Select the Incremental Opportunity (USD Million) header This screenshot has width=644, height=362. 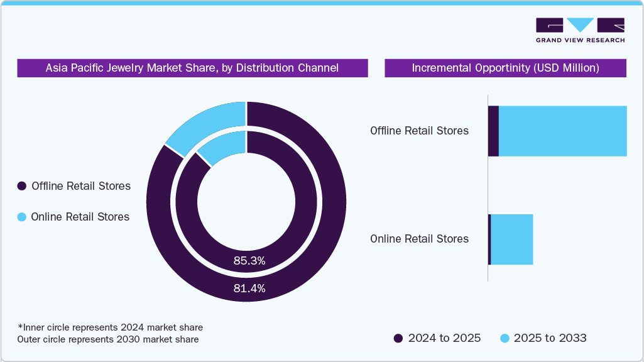[x=505, y=68]
